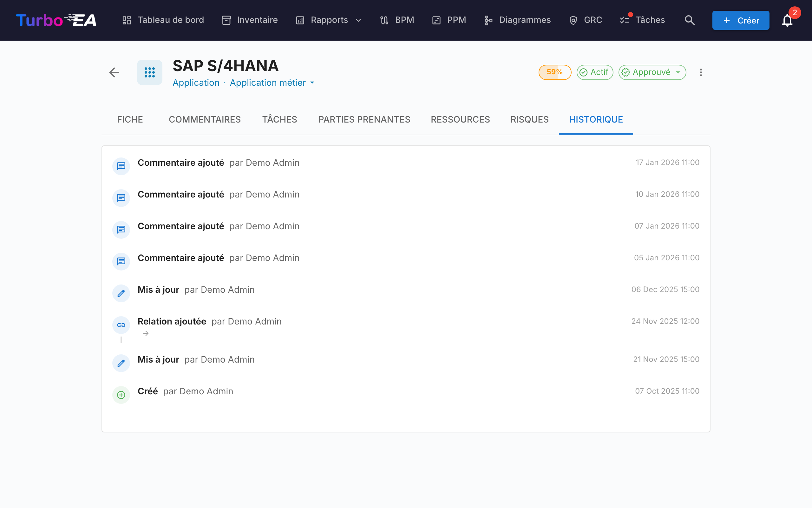Click the '06 Dec 2025 15:00' timestamp

point(665,289)
